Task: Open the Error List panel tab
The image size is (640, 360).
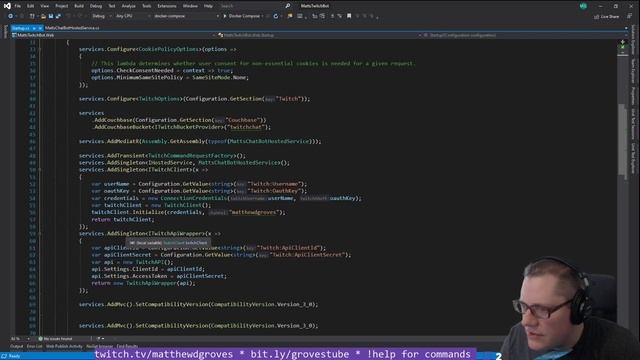Action: (x=35, y=347)
